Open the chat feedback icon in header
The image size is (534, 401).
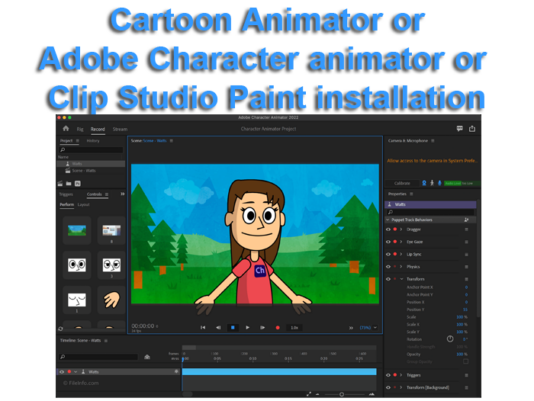[x=459, y=128]
